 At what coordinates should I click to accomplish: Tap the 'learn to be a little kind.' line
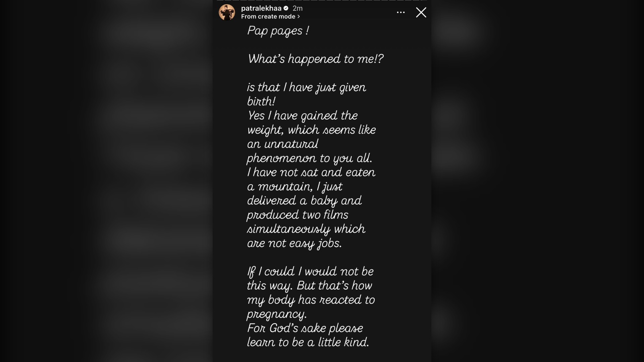coord(308,342)
